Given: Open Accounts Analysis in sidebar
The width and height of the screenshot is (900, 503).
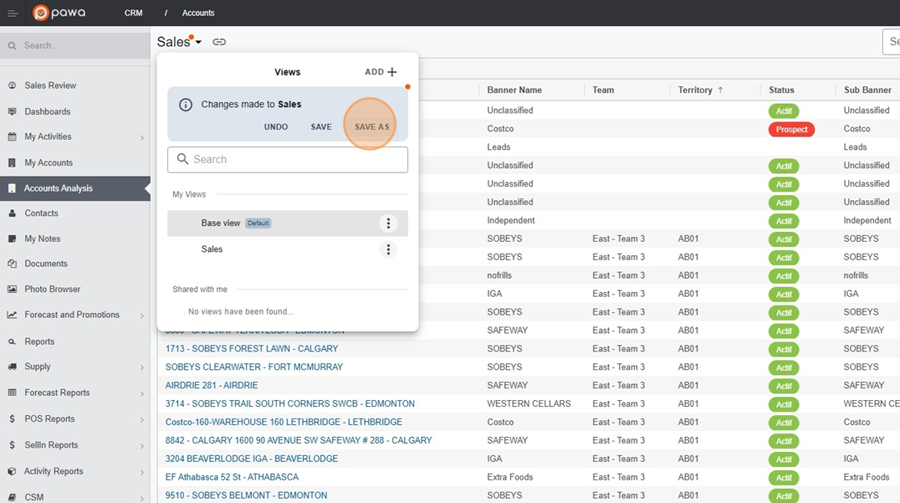Looking at the screenshot, I should [x=75, y=188].
